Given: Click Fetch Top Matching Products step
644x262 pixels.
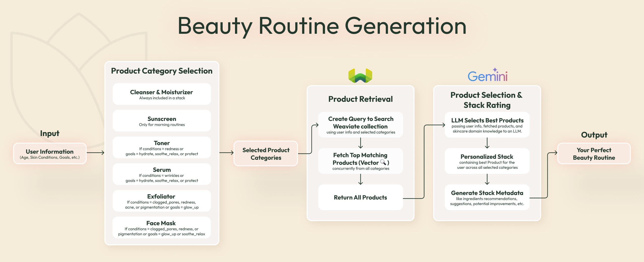Looking at the screenshot, I should 361,161.
